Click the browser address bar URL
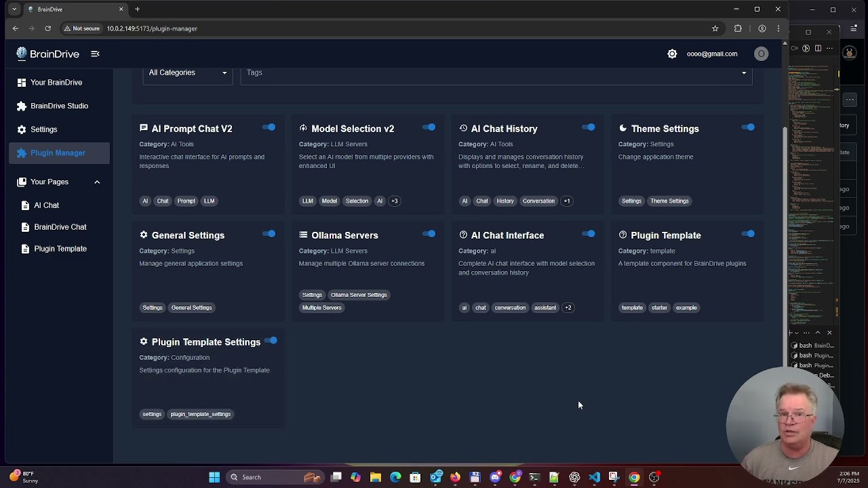This screenshot has height=488, width=868. click(152, 28)
